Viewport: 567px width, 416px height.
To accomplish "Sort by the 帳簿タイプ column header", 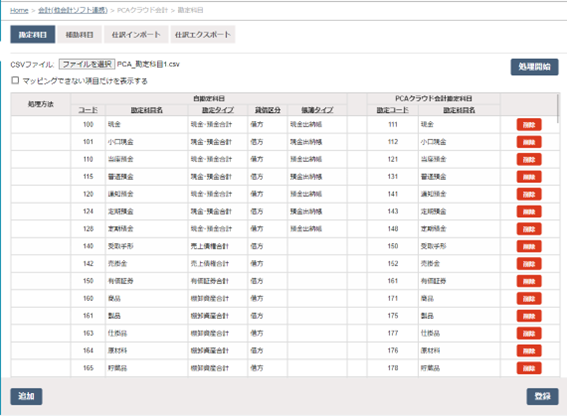I will coord(317,110).
